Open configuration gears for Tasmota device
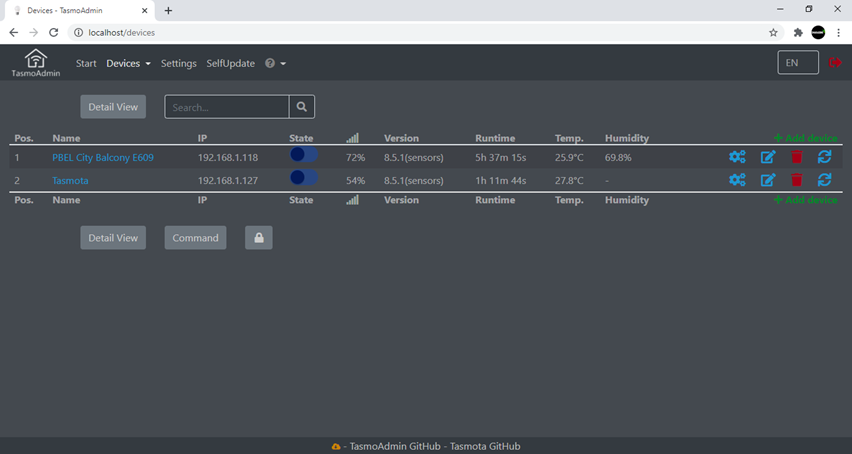 [737, 180]
